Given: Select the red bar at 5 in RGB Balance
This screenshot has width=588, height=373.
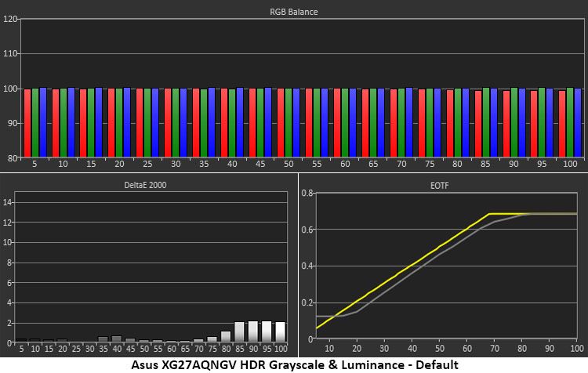Looking at the screenshot, I should coord(27,123).
